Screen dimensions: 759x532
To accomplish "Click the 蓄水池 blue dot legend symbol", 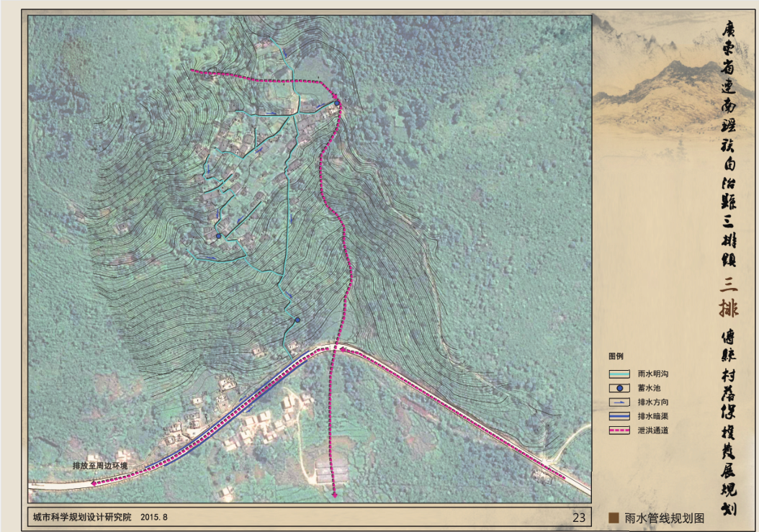I will click(x=619, y=388).
